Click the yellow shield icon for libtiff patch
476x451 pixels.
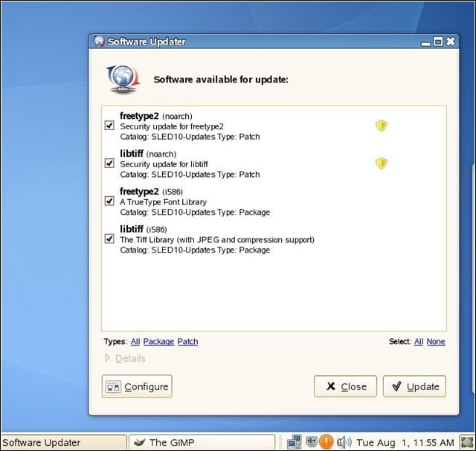[x=382, y=163]
